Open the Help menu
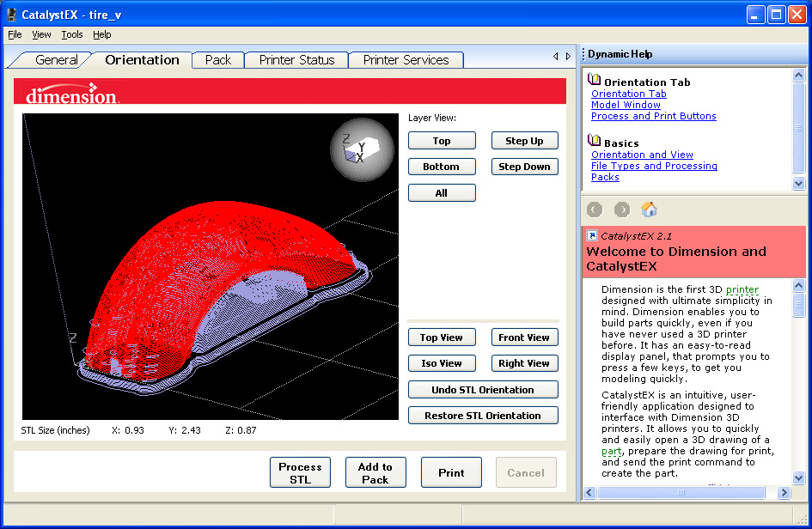This screenshot has width=812, height=529. coord(102,34)
